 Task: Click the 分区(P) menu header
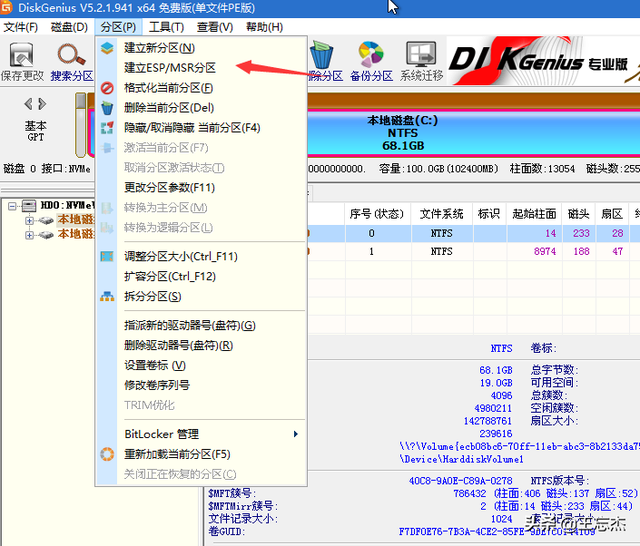[118, 27]
